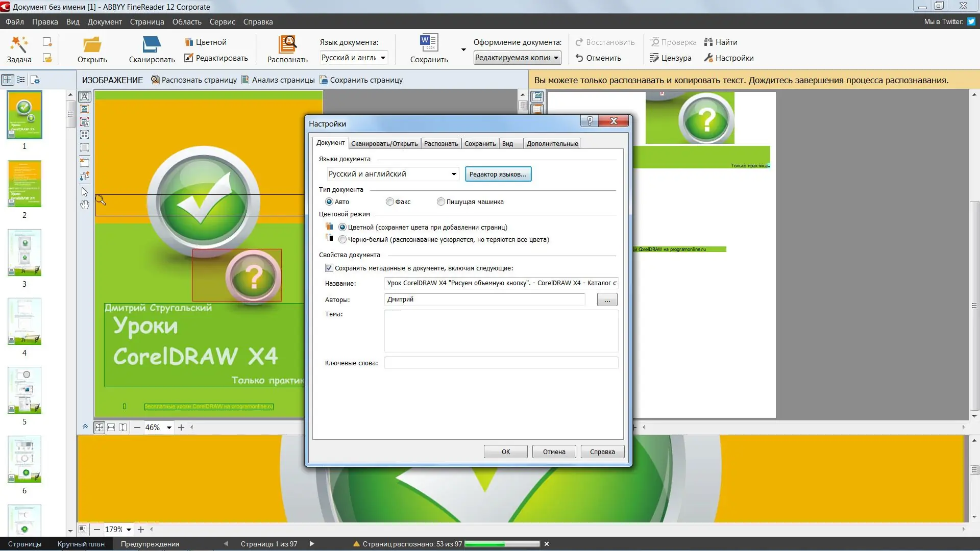Click the recognition progress bar in the status bar

[502, 544]
